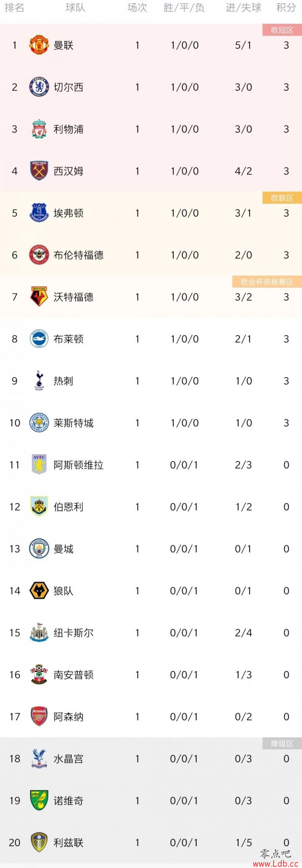This screenshot has height=868, width=302.
Task: Click the Norwich City canary badge
Action: (x=39, y=800)
